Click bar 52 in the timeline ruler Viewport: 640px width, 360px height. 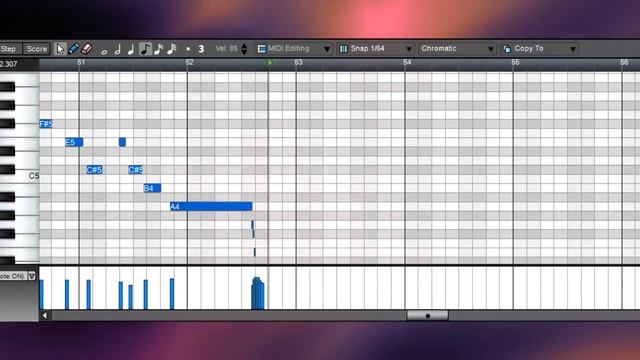point(189,62)
